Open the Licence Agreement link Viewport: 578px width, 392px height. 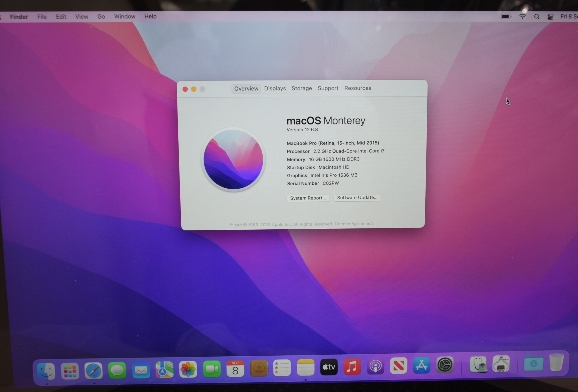(x=353, y=224)
